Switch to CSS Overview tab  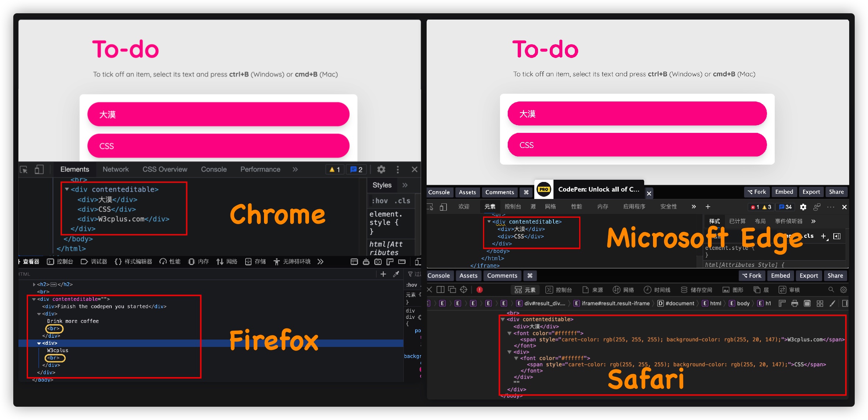point(165,169)
